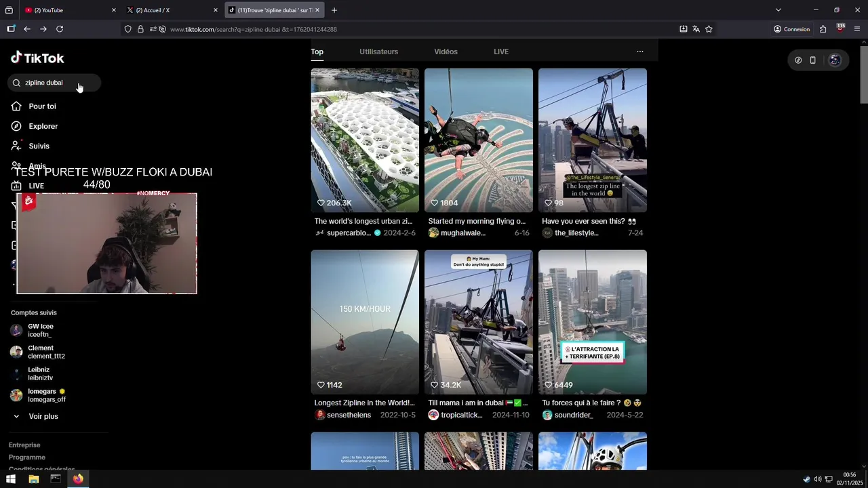Click the Entreprise footer link

[24, 445]
